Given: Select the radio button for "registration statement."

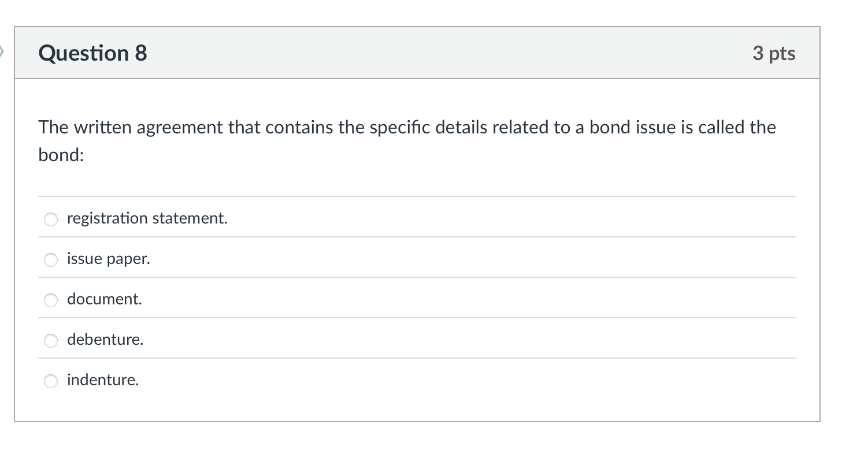Looking at the screenshot, I should point(50,219).
